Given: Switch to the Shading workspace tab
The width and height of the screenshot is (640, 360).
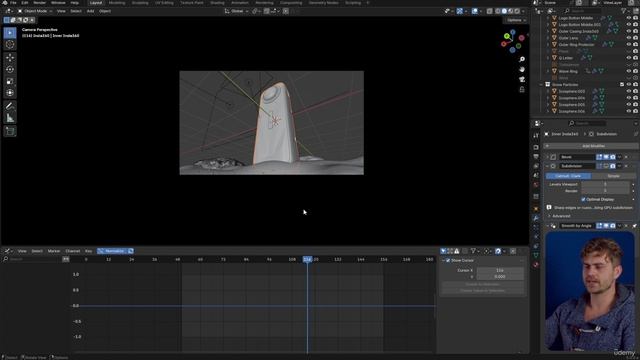Looking at the screenshot, I should (217, 3).
